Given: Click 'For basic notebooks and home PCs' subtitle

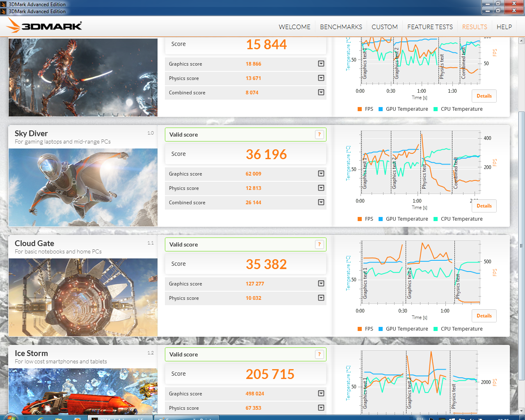Looking at the screenshot, I should (x=58, y=252).
